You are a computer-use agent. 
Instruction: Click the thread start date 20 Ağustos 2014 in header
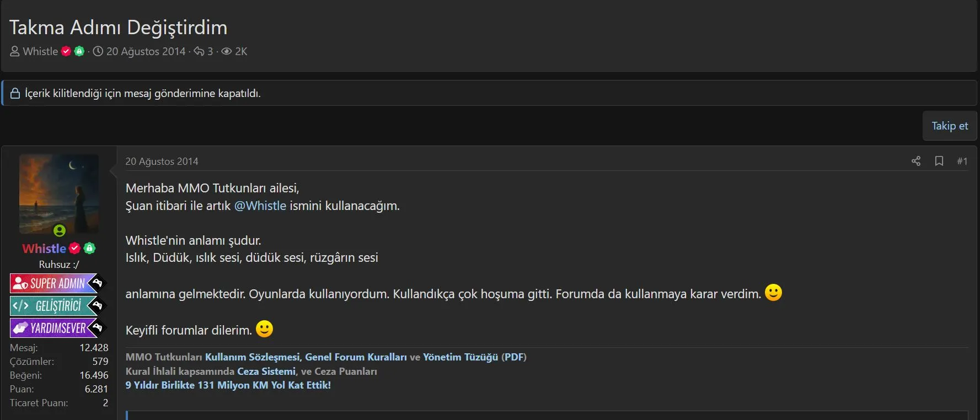click(146, 51)
